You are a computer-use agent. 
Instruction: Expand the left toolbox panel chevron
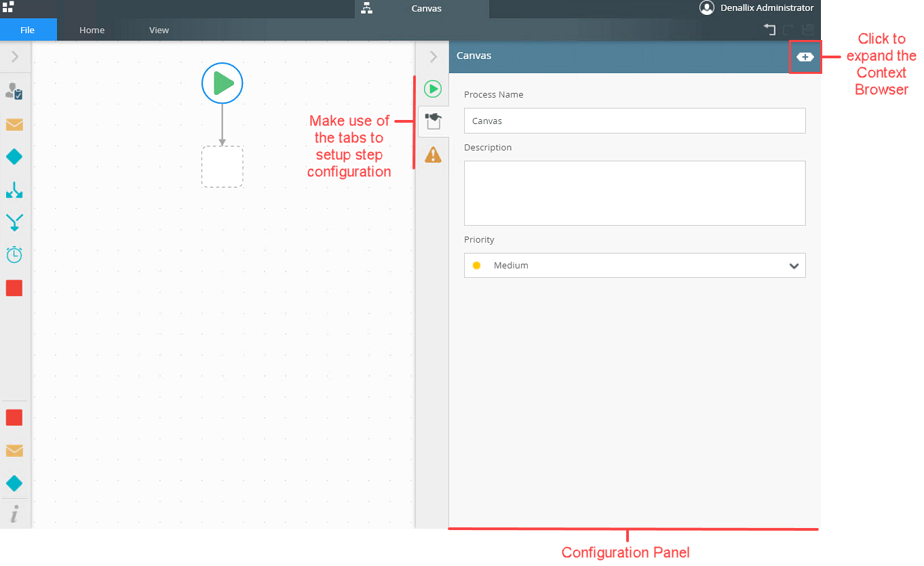pos(15,57)
